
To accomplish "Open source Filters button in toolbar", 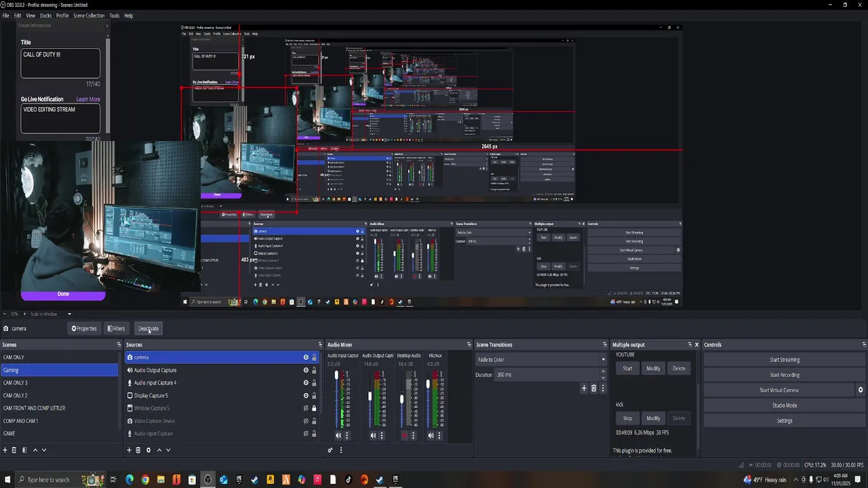I will coord(117,329).
